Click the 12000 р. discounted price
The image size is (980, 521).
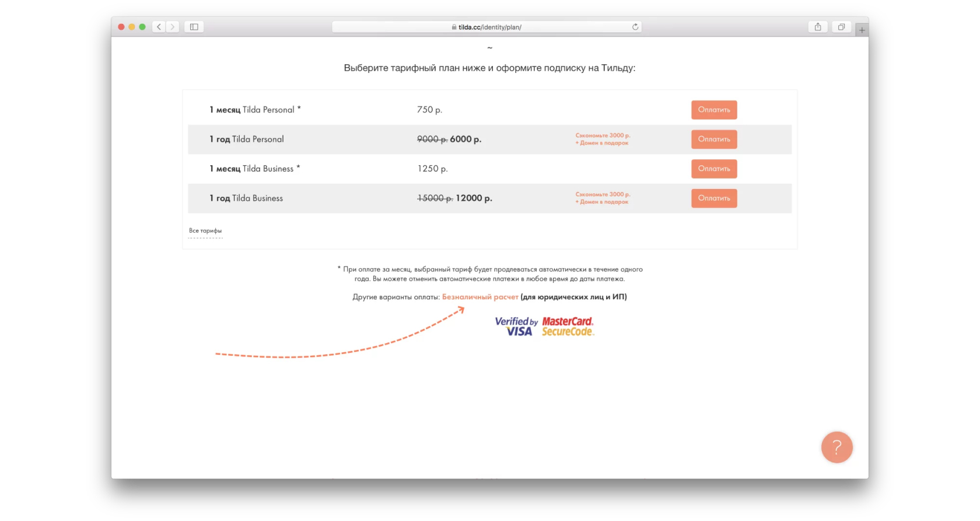pos(474,198)
